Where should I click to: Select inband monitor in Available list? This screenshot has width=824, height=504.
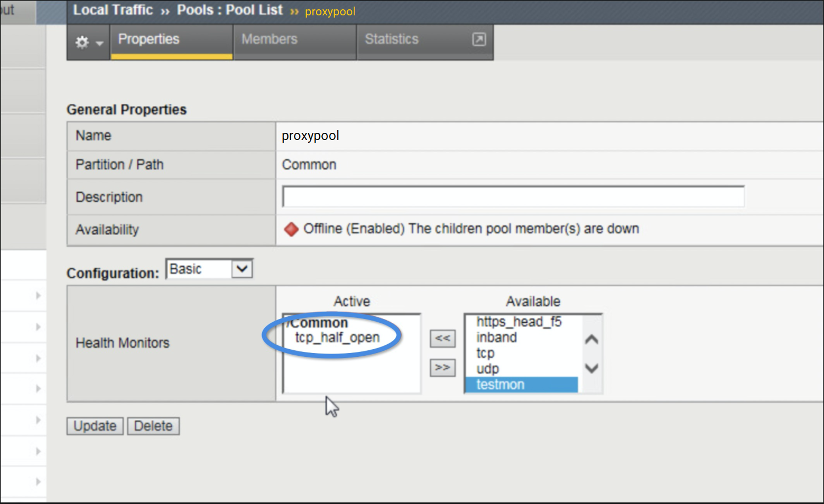click(x=497, y=338)
